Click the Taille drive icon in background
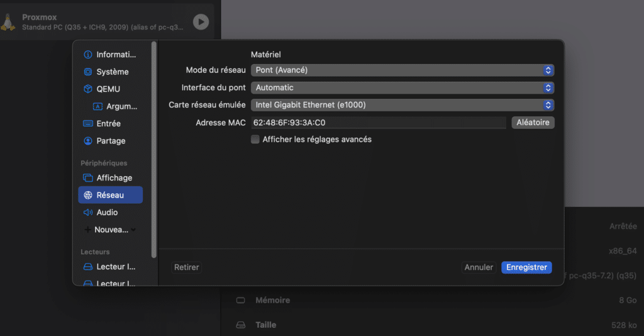644x336 pixels. [x=241, y=325]
